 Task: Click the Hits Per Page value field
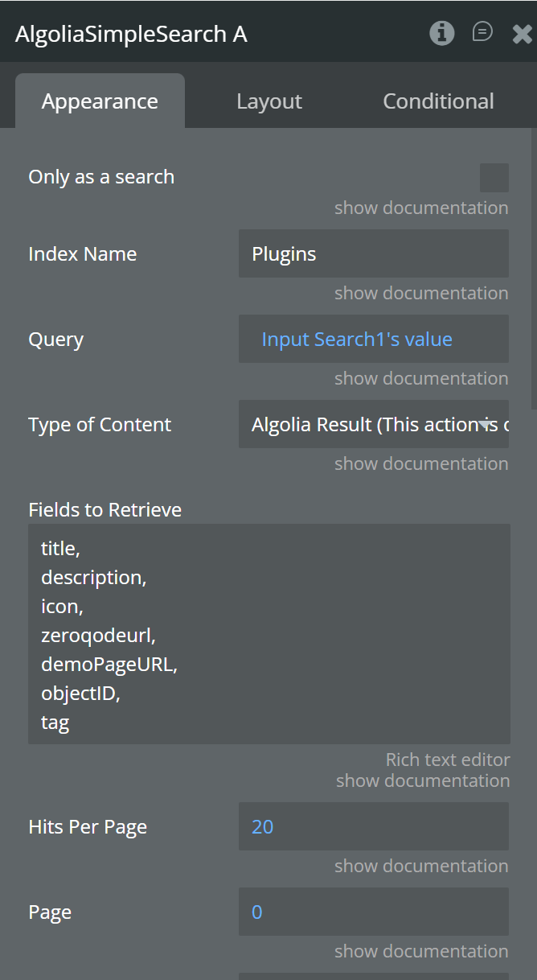coord(374,826)
